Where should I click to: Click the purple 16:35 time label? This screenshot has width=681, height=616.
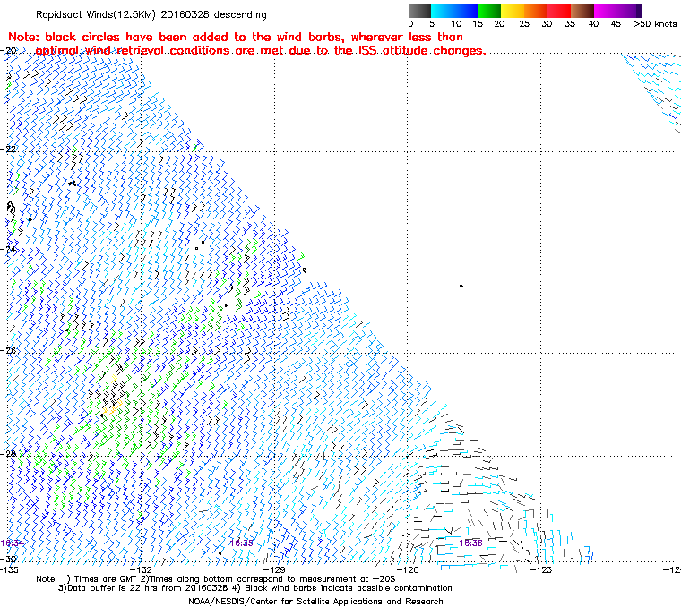(x=241, y=543)
